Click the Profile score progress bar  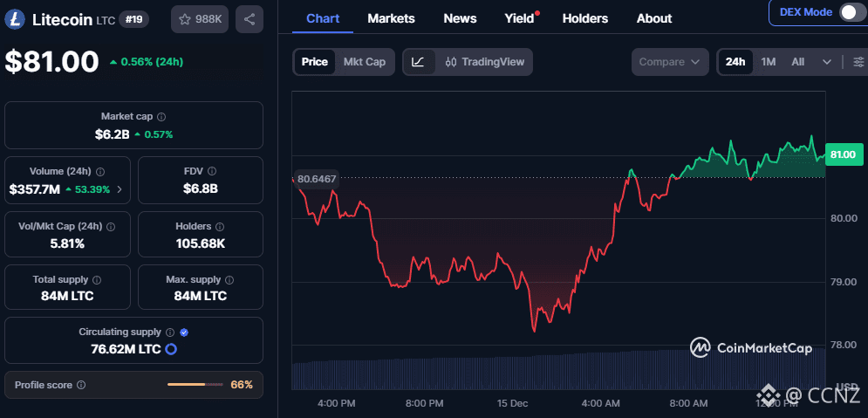pyautogui.click(x=198, y=385)
